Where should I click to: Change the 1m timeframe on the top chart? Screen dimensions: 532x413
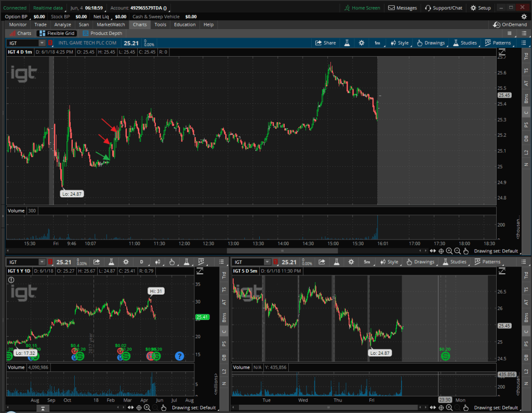click(x=377, y=43)
